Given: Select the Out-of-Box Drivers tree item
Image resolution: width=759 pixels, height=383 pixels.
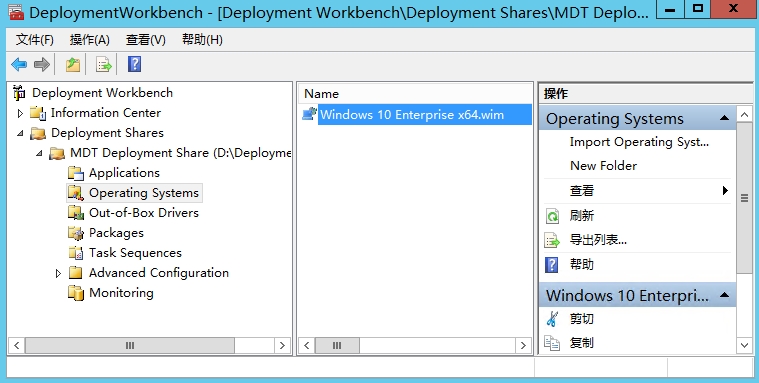Looking at the screenshot, I should [x=144, y=213].
